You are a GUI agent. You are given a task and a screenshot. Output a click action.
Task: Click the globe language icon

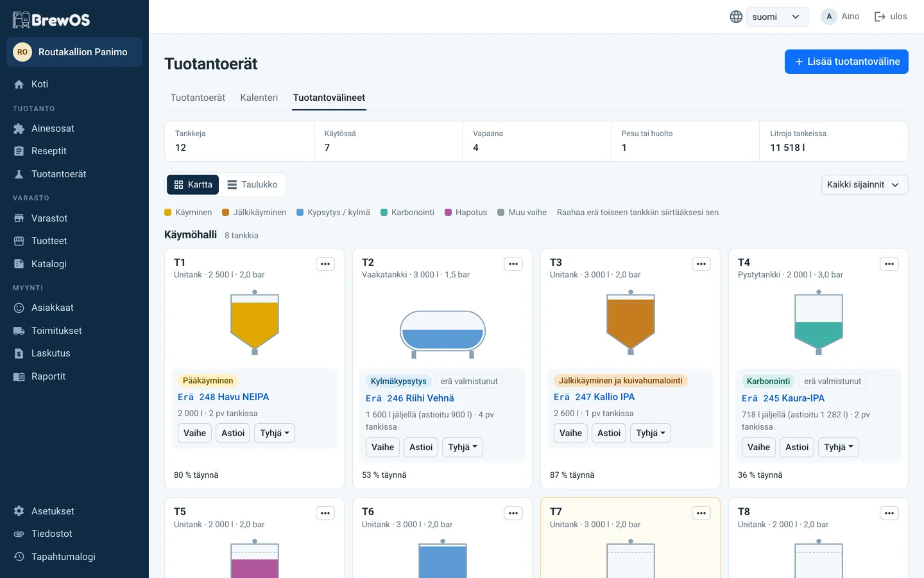coord(736,17)
